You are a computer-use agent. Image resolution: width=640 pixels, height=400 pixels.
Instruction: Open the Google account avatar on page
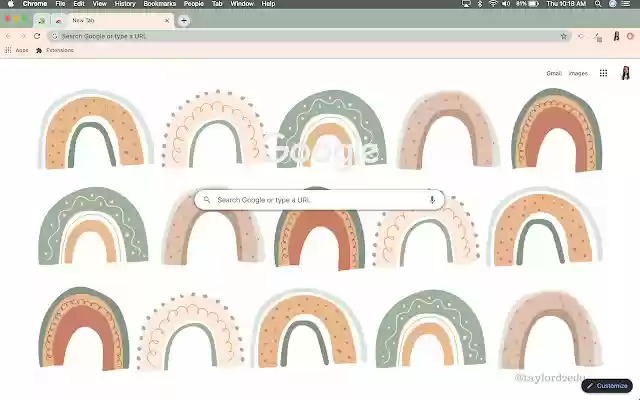pyautogui.click(x=625, y=73)
